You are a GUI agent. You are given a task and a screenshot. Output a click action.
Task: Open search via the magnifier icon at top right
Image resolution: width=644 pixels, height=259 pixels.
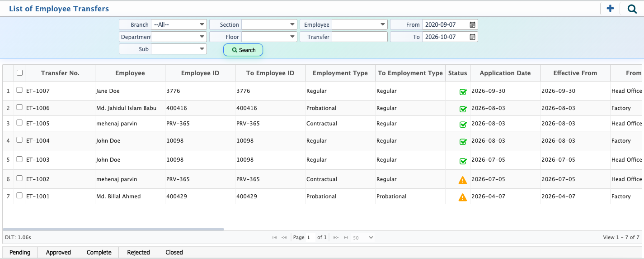pyautogui.click(x=632, y=9)
